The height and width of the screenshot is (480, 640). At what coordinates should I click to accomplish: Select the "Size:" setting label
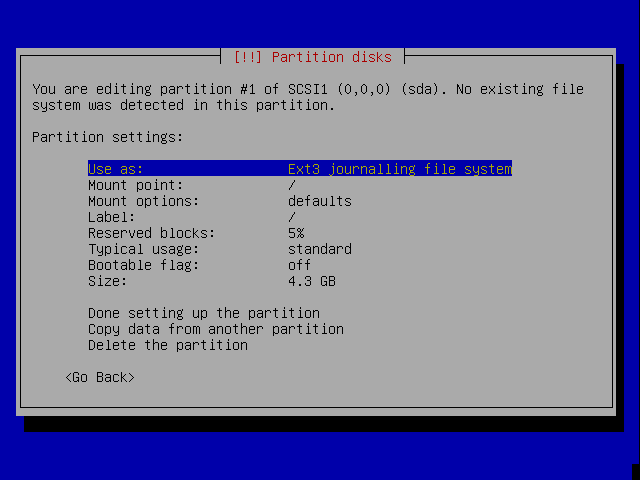(x=107, y=281)
